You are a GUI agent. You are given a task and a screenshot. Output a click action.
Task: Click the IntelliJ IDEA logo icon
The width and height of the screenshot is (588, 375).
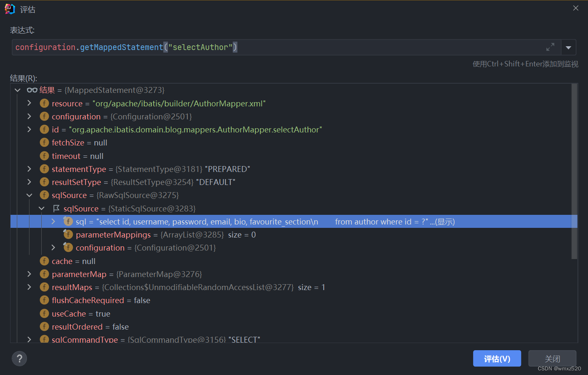pyautogui.click(x=10, y=9)
